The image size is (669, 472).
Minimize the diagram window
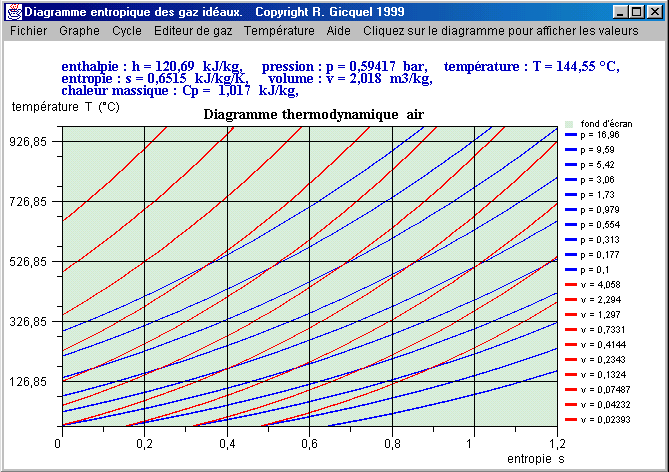click(x=620, y=12)
